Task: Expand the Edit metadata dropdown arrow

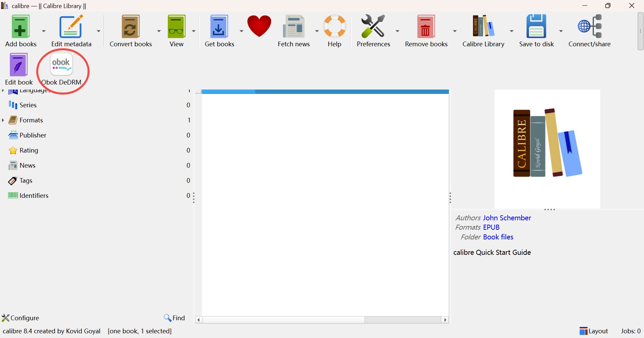Action: [99, 31]
